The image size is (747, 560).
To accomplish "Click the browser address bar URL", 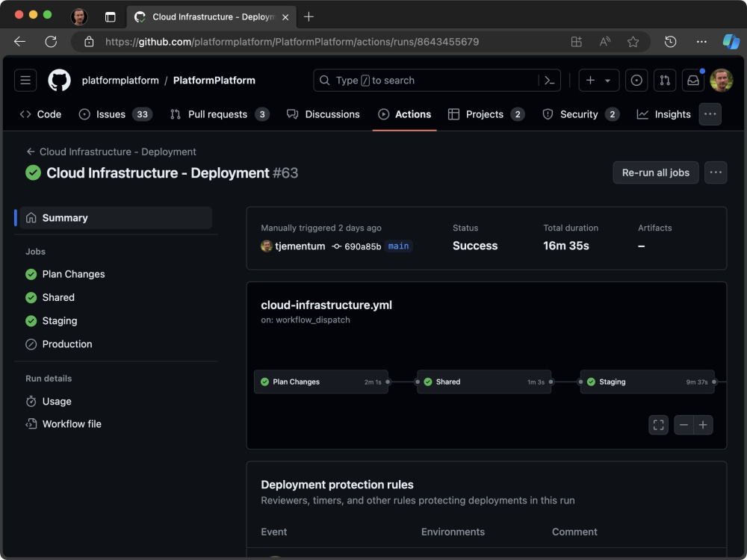I will (292, 42).
